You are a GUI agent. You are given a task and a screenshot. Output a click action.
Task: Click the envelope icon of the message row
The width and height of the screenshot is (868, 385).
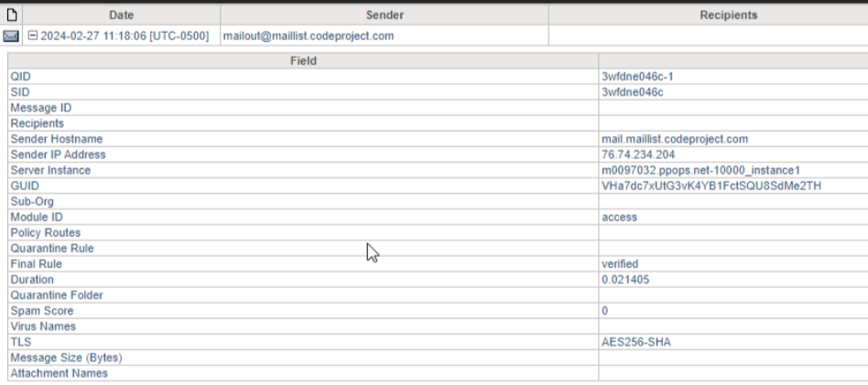(10, 37)
